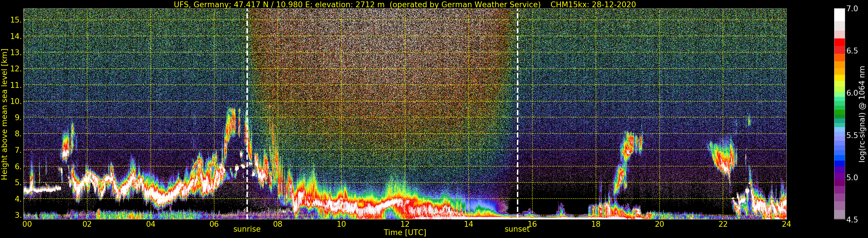
Task: Select the '14.' height axis tick label
Action: 16,36
